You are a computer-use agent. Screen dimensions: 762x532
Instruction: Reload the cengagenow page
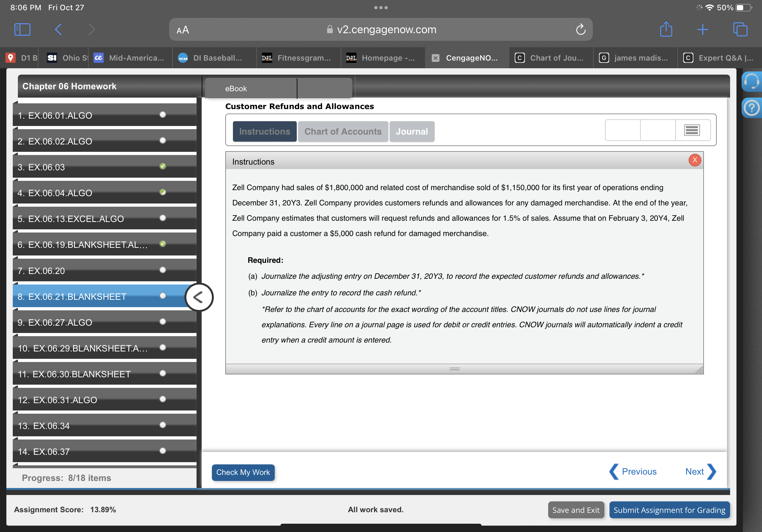point(580,30)
